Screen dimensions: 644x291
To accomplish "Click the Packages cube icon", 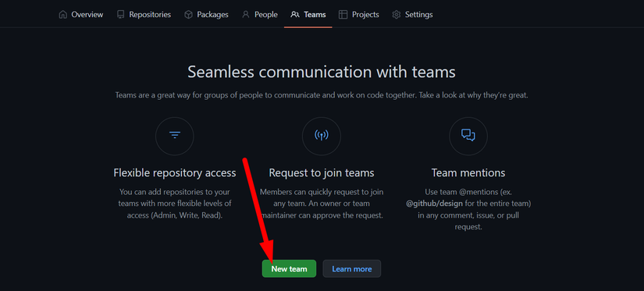I will coord(189,14).
